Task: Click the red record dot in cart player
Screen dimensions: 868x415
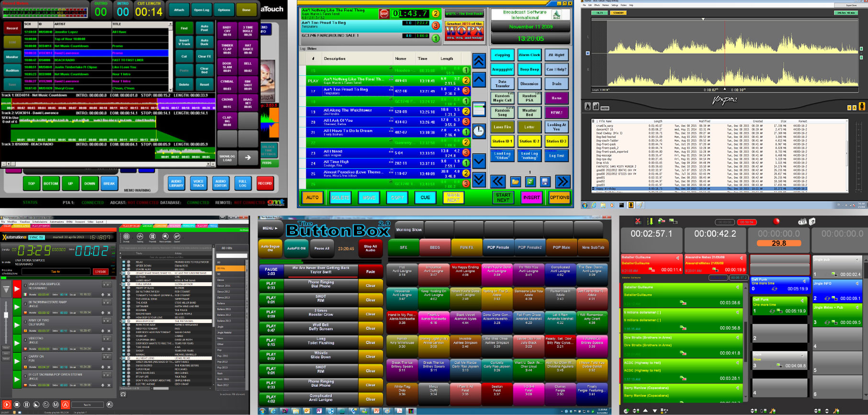Action: click(776, 221)
